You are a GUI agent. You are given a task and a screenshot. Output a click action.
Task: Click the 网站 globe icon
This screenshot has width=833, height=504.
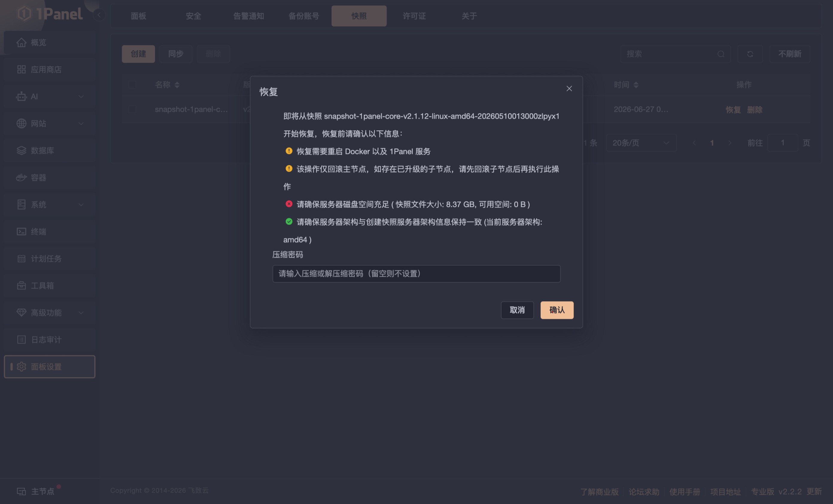(x=21, y=124)
